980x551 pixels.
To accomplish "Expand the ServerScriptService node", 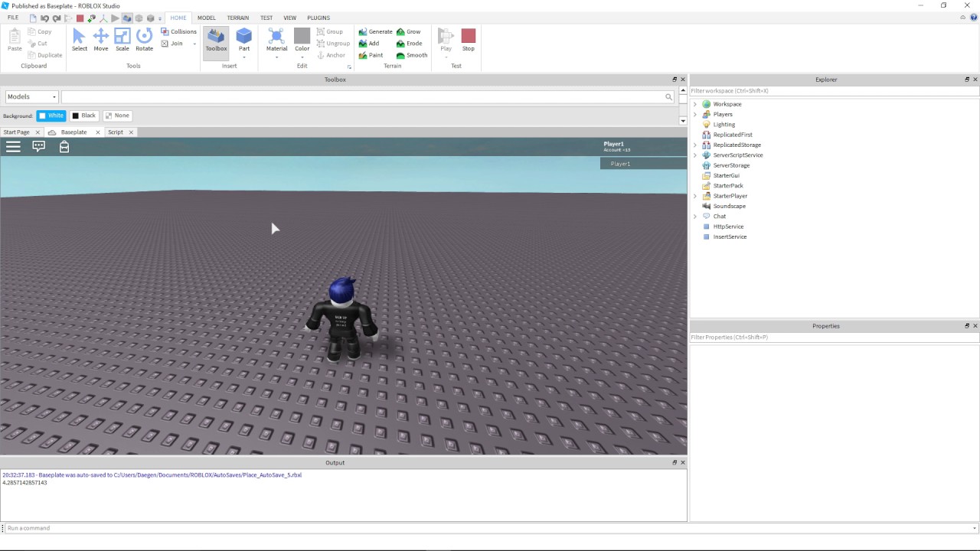I will coord(695,155).
